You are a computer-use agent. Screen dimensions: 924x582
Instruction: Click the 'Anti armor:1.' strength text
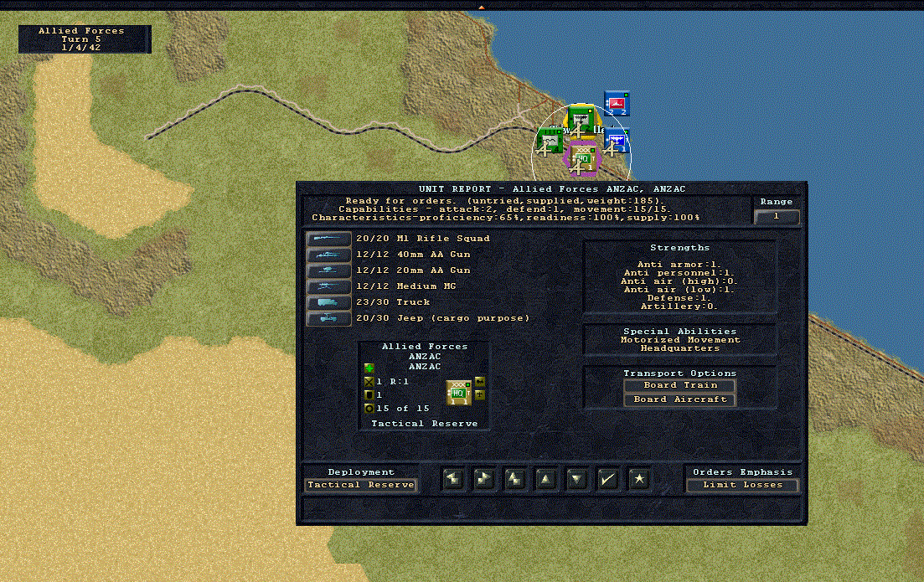(680, 265)
